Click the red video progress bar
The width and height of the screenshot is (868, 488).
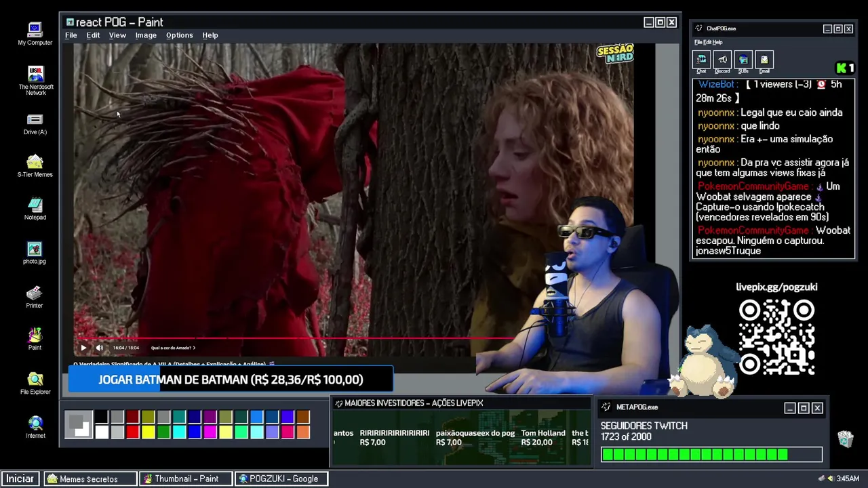(295, 338)
